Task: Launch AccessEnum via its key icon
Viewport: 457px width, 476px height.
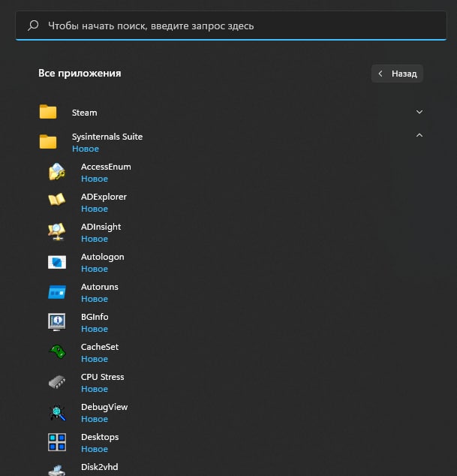Action: click(x=57, y=171)
